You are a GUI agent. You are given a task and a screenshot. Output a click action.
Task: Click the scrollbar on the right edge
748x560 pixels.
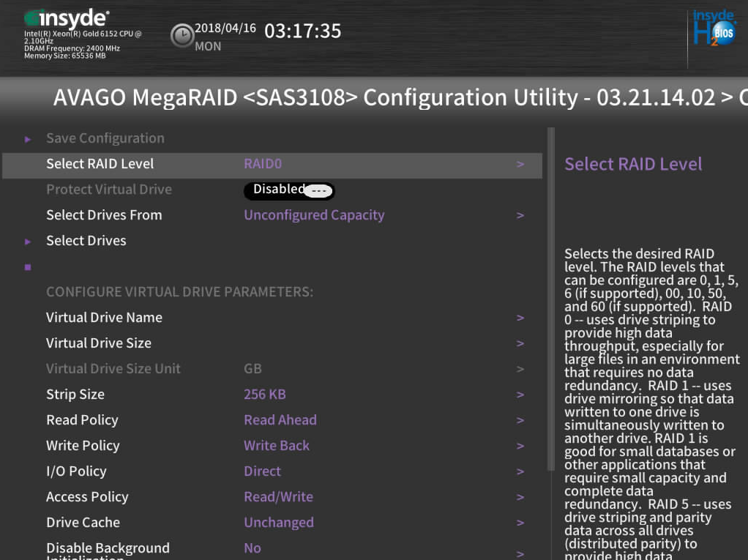(x=553, y=293)
